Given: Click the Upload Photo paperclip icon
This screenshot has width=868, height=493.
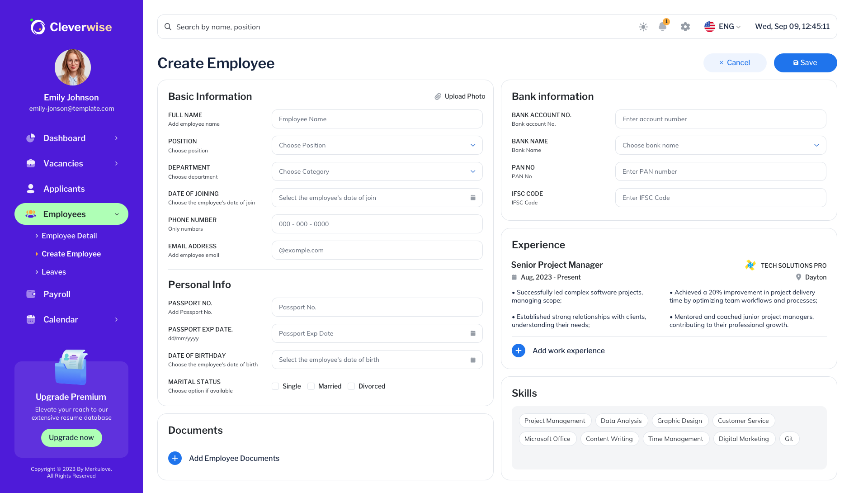Looking at the screenshot, I should [x=437, y=96].
